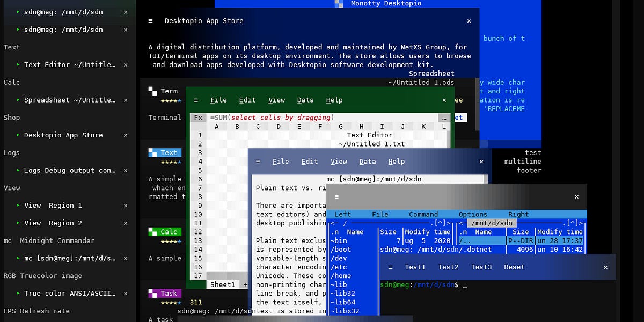
Task: Expand the mc [sdn@meg] taskbar entry
Action: pos(18,258)
